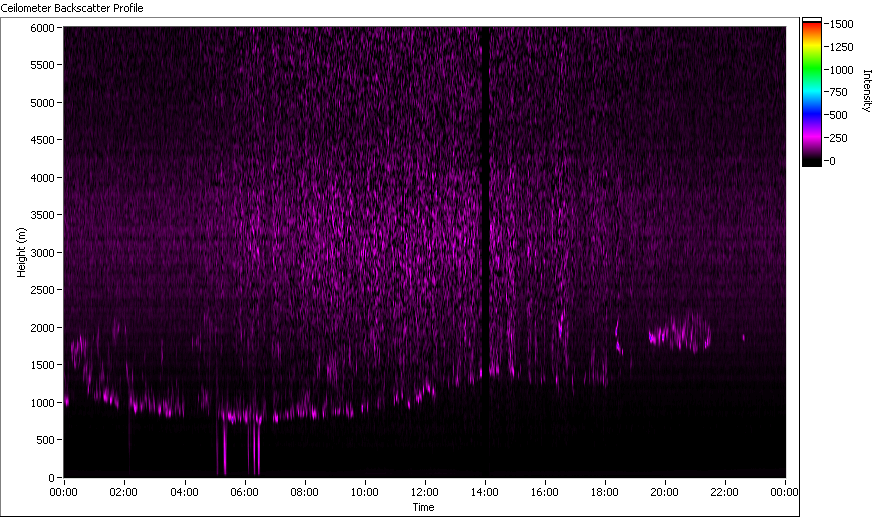
Task: Click the 1500 intensity scale value
Action: coord(841,24)
